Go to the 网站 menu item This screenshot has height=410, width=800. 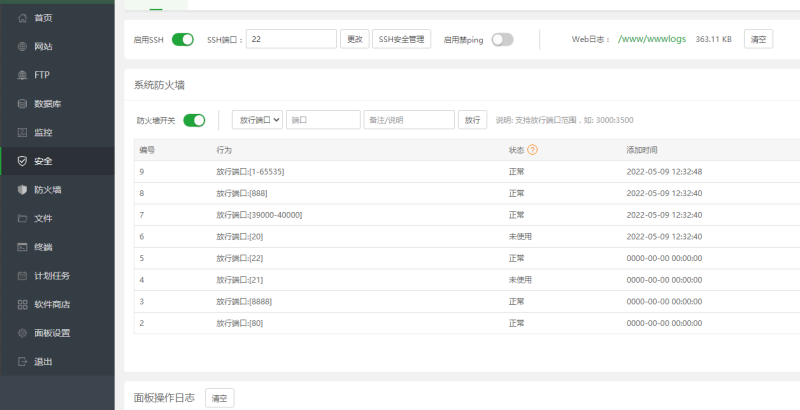(57, 46)
